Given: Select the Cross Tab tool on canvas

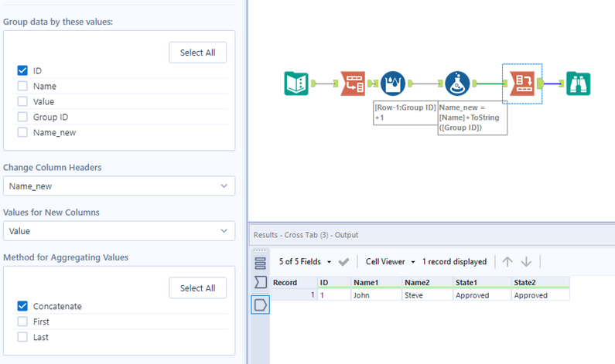Looking at the screenshot, I should 522,83.
